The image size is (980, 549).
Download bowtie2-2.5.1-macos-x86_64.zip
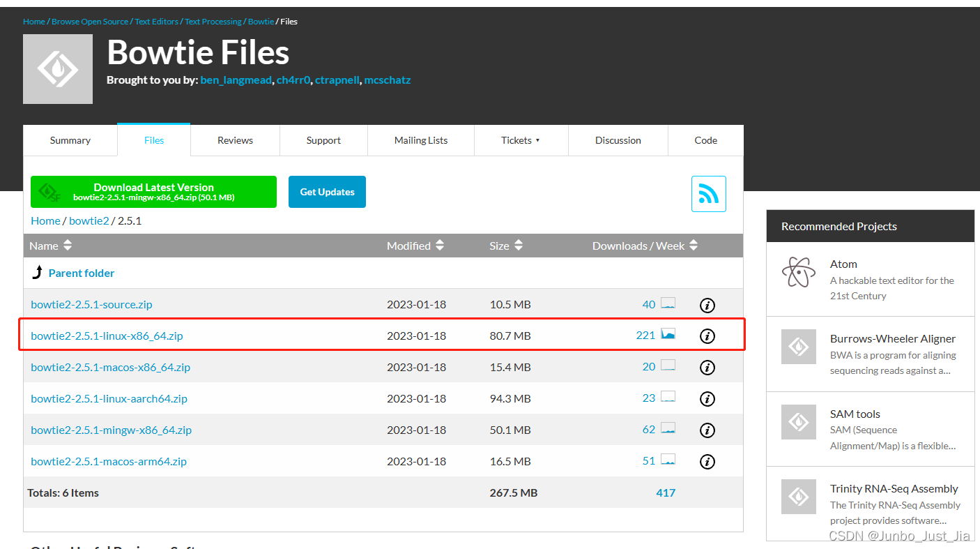(x=110, y=368)
